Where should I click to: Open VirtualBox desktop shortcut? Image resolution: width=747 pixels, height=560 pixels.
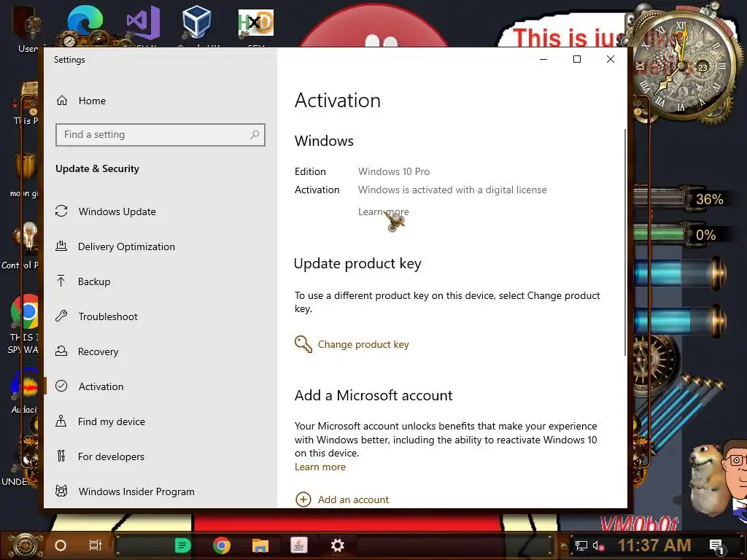[196, 23]
